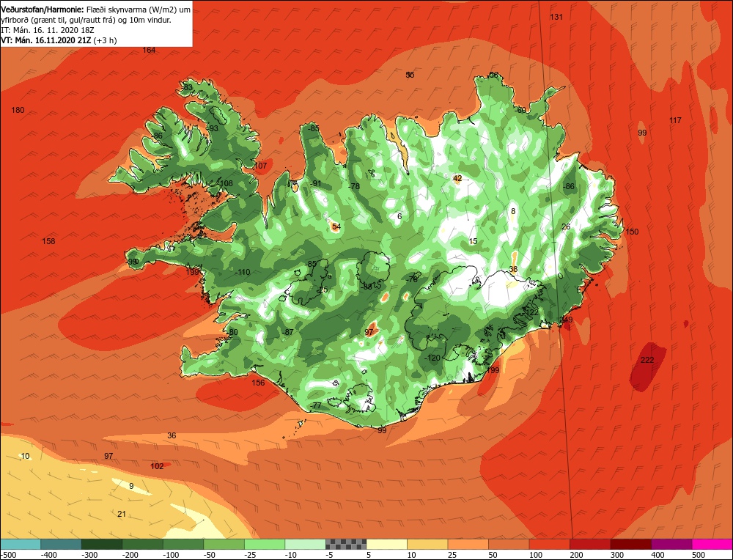
Task: Click the value 21 in the yellow area
Action: (x=122, y=515)
